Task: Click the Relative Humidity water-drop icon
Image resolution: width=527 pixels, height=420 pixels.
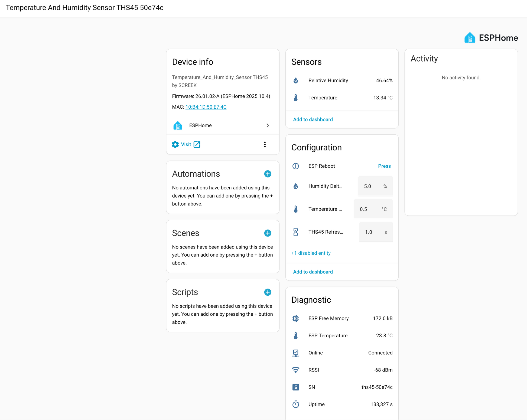Action: click(296, 80)
